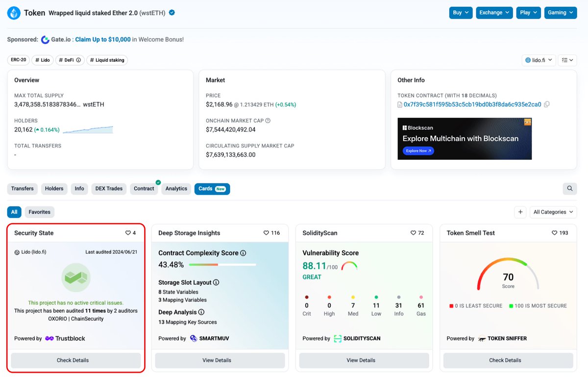Click the Vulnerability Score mini gauge

(x=349, y=266)
